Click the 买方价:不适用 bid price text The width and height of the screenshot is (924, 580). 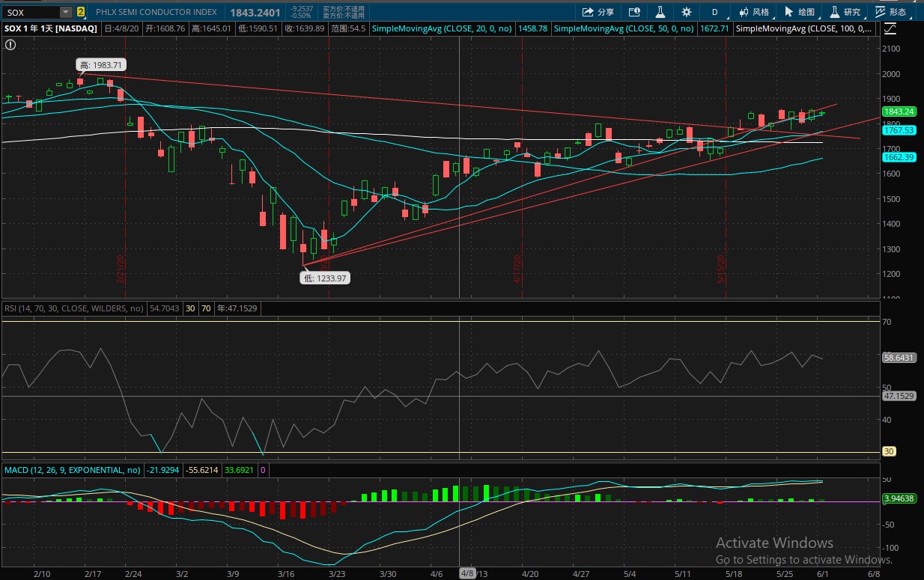pos(343,8)
